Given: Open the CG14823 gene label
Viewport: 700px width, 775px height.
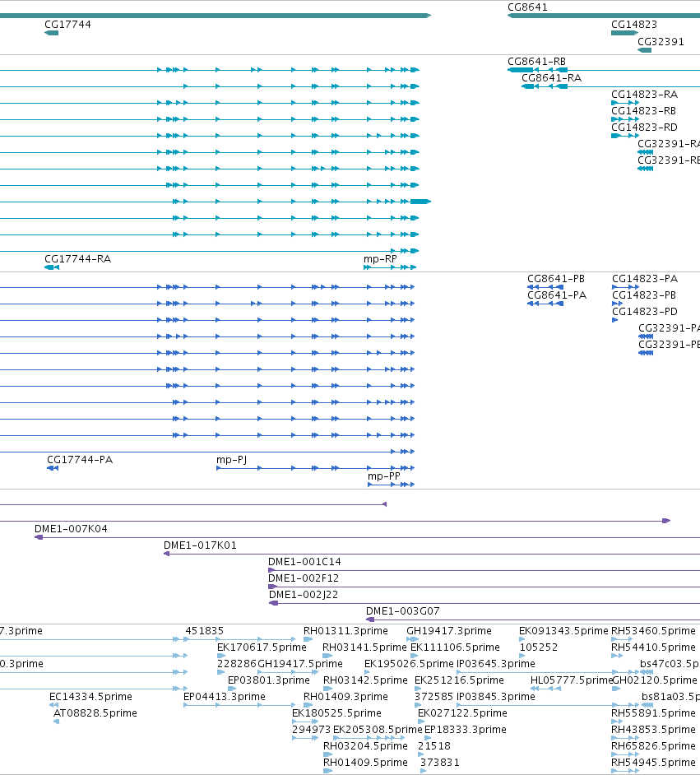Looking at the screenshot, I should tap(634, 25).
